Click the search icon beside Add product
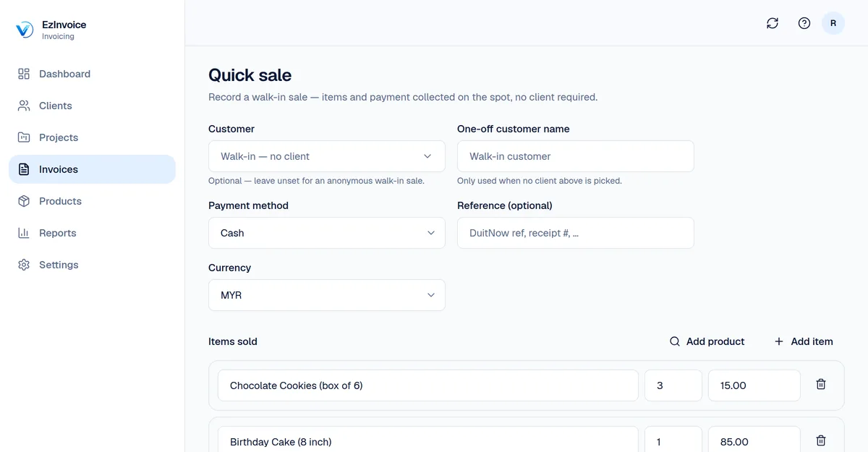The height and width of the screenshot is (452, 868). [675, 341]
